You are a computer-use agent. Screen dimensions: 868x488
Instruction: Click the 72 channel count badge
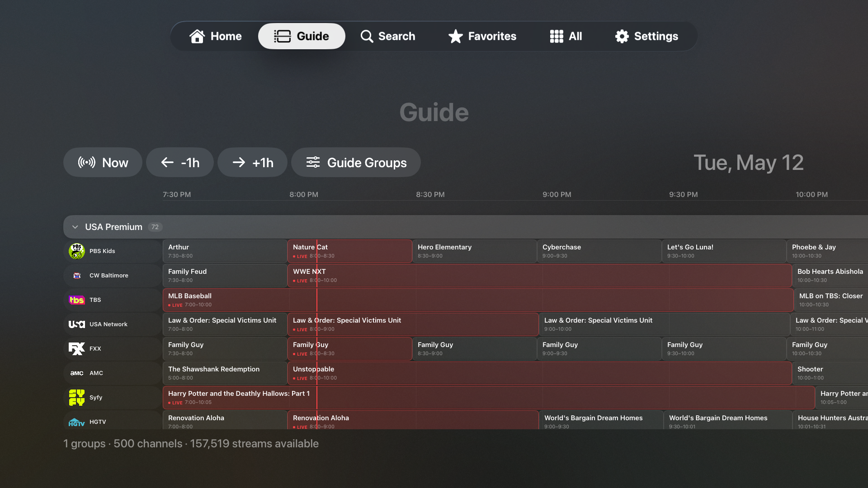click(x=155, y=227)
